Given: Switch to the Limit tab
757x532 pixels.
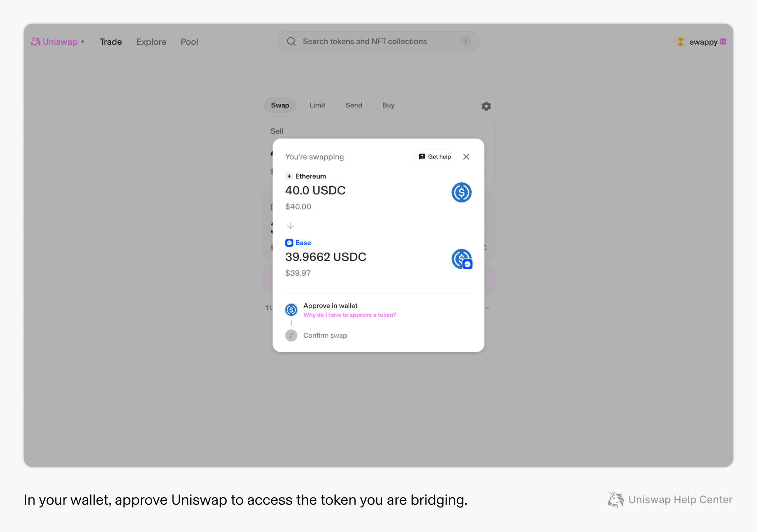Looking at the screenshot, I should [x=317, y=105].
